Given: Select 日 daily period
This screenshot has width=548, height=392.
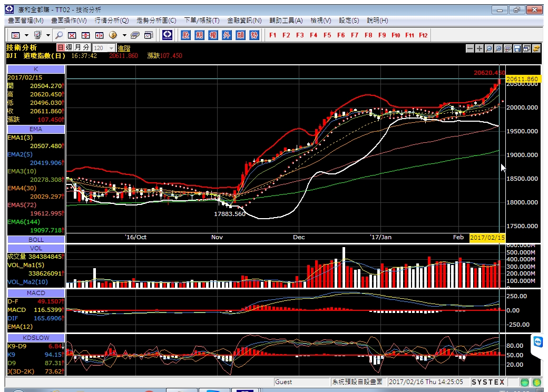Looking at the screenshot, I should 61,47.
